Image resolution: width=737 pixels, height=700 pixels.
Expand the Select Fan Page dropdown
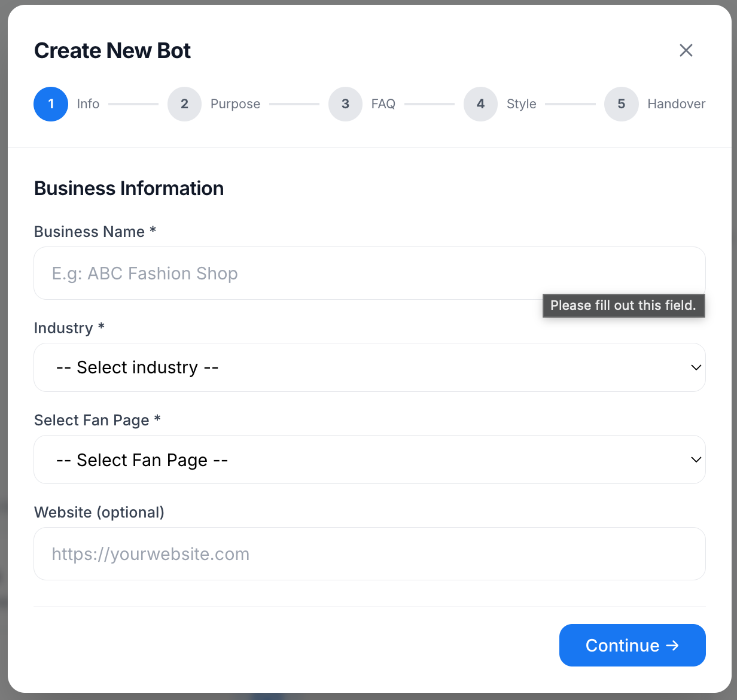click(x=359, y=459)
